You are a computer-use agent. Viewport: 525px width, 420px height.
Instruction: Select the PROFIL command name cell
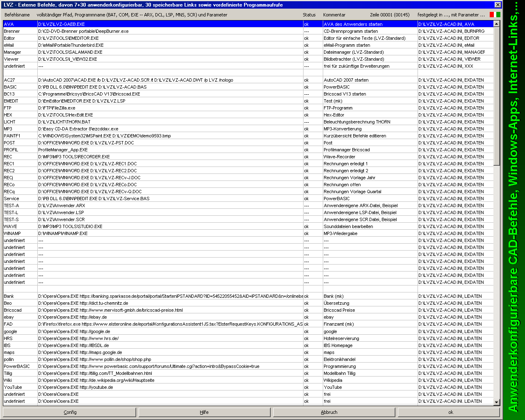click(20, 150)
